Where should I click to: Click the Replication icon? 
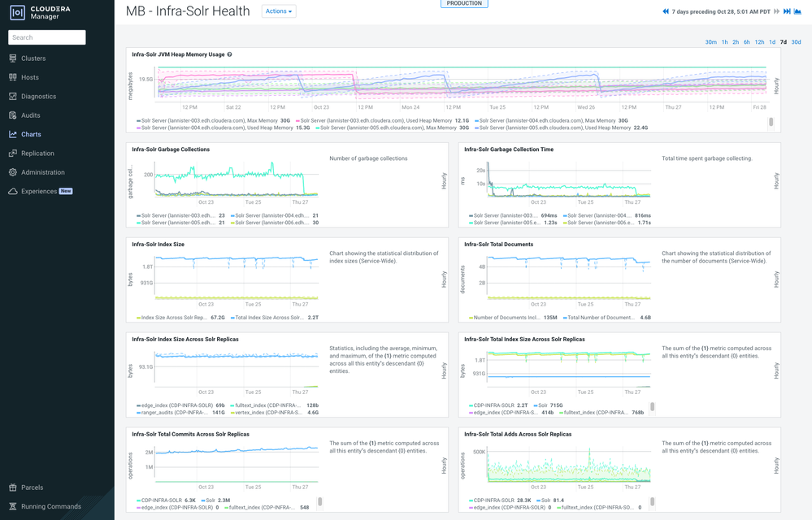point(13,153)
